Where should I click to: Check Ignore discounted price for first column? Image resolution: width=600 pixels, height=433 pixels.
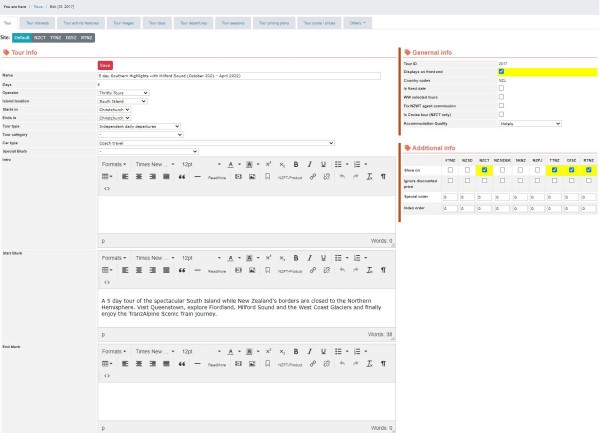450,181
